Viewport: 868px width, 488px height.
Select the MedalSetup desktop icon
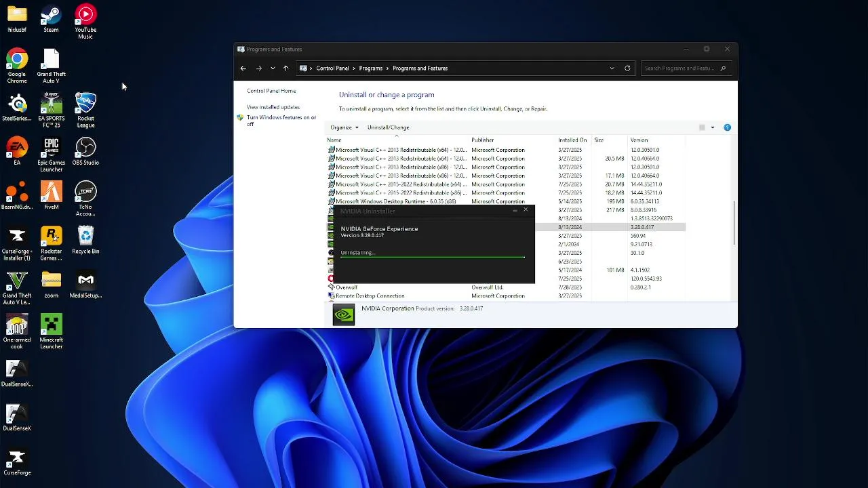[85, 285]
